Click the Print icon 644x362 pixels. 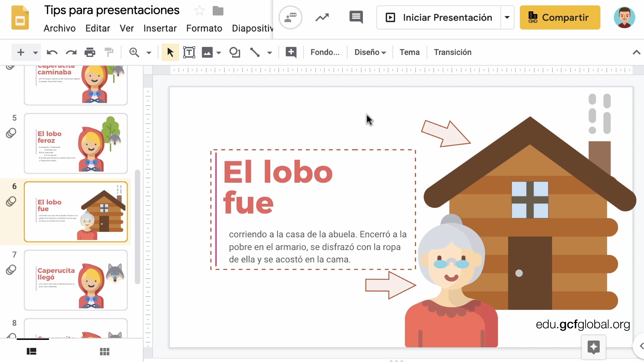pos(90,52)
